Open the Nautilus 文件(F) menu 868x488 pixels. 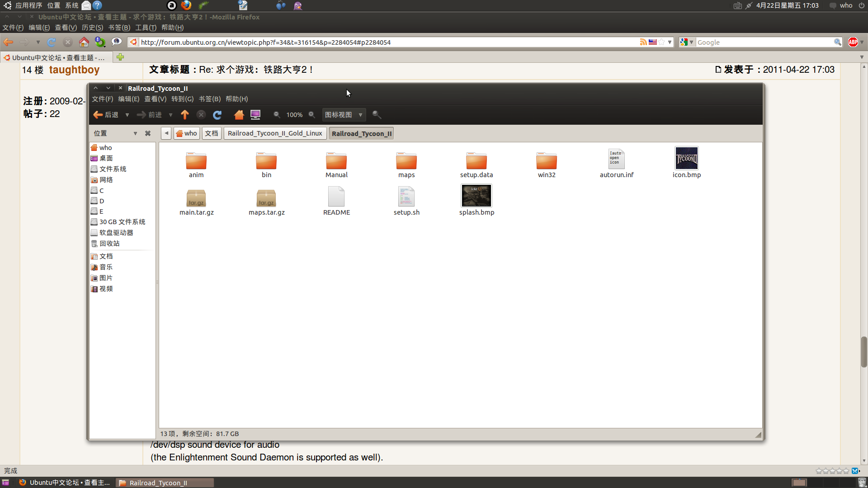(x=103, y=99)
